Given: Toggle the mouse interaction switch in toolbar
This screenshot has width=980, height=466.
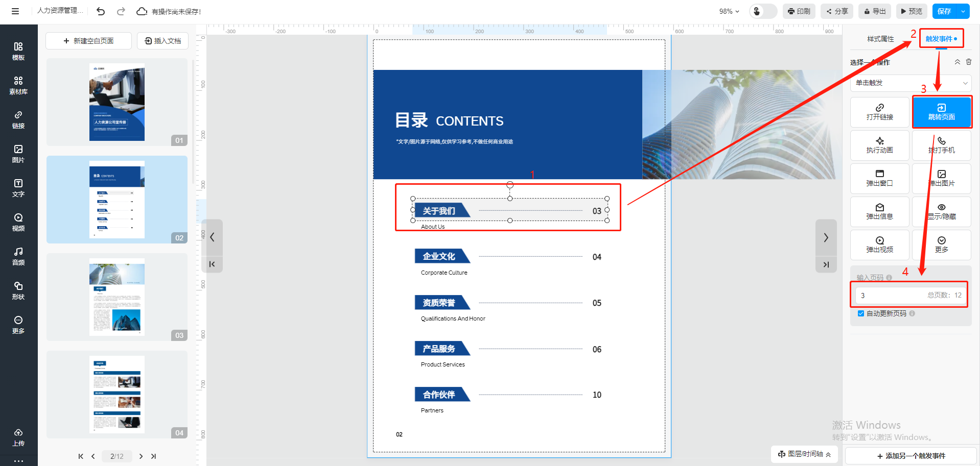Looking at the screenshot, I should tap(762, 11).
